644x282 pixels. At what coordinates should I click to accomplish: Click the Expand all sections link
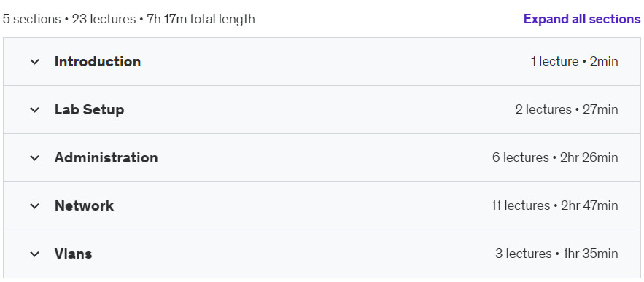582,19
